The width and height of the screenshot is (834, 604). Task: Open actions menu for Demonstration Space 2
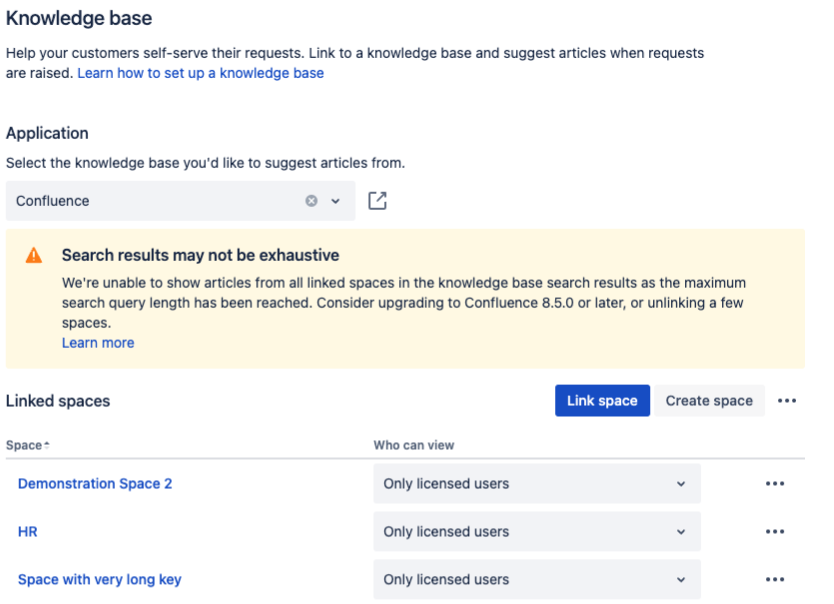[x=774, y=484]
